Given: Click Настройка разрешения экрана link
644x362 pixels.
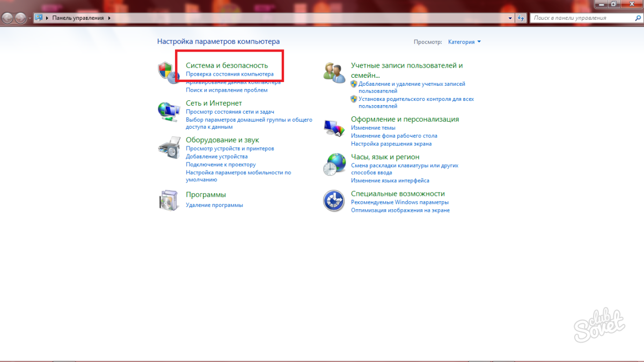Looking at the screenshot, I should [x=391, y=144].
